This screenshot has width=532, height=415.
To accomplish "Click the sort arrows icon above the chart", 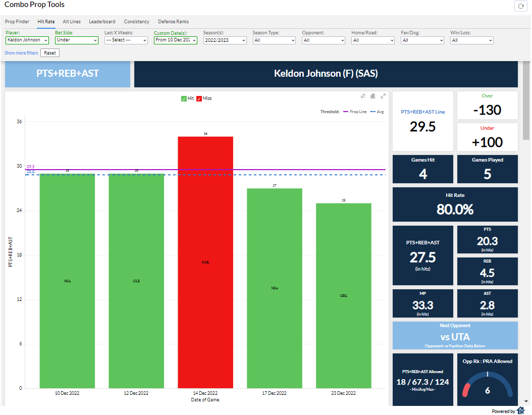I will tap(362, 95).
